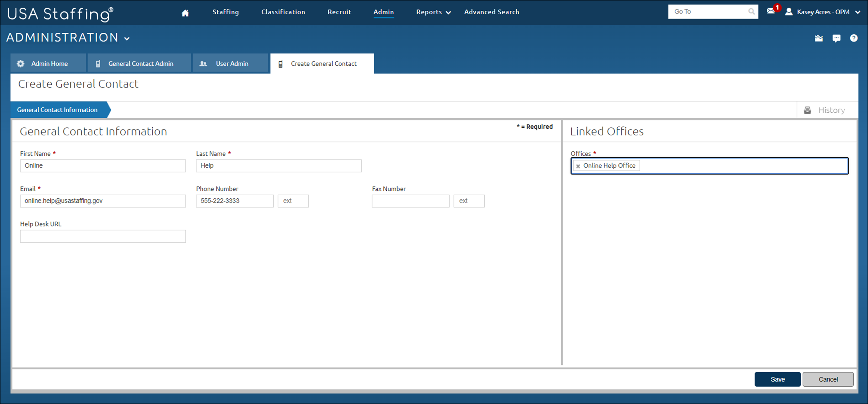Open the Staffing menu item
This screenshot has width=868, height=404.
point(225,12)
